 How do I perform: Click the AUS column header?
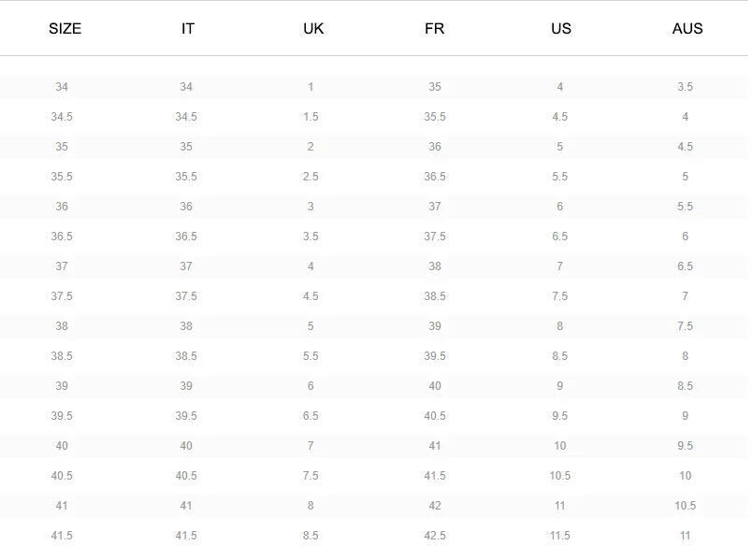[687, 29]
